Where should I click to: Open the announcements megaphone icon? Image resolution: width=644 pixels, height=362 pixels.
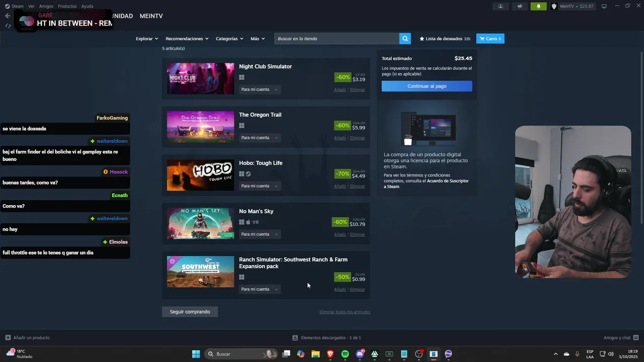click(520, 6)
